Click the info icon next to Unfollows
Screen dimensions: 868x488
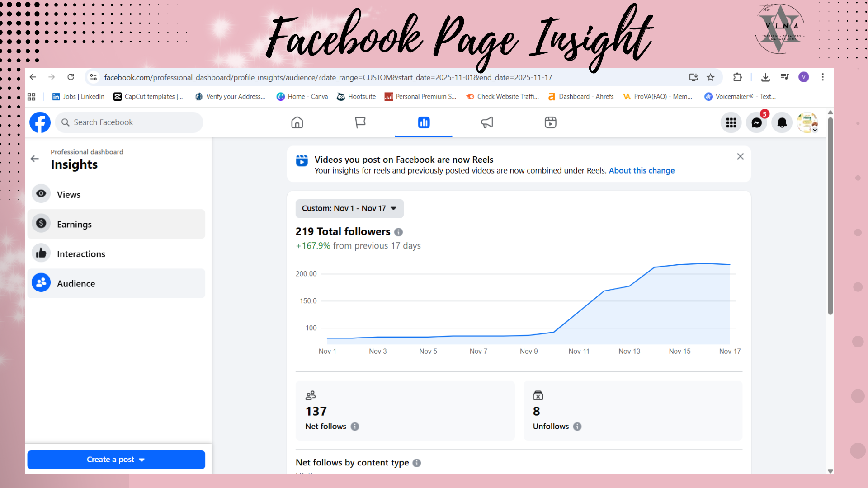[577, 427]
